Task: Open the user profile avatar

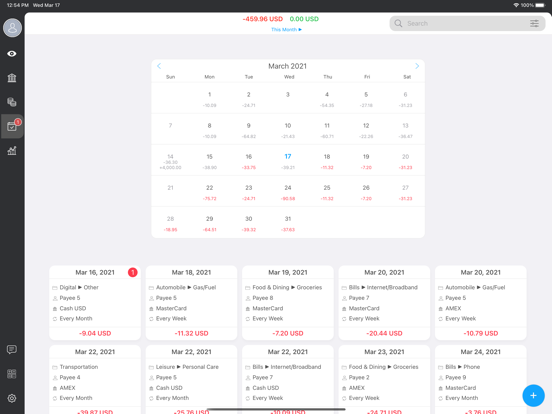Action: click(x=12, y=28)
